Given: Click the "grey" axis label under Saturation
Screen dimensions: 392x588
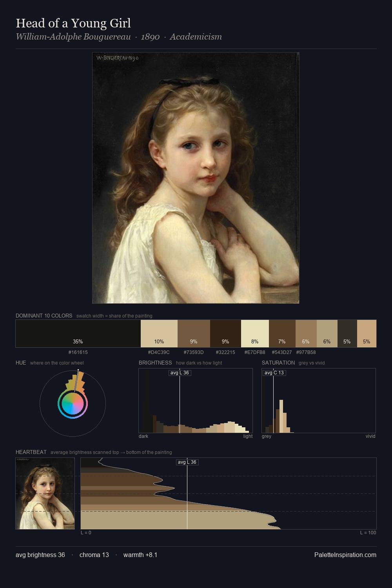Looking at the screenshot, I should (267, 436).
